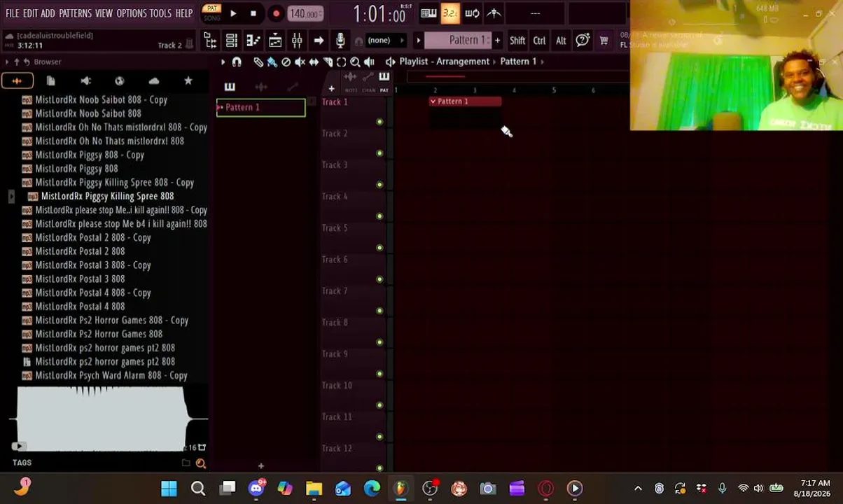Open the typing keyboard to piano icon

tap(429, 13)
